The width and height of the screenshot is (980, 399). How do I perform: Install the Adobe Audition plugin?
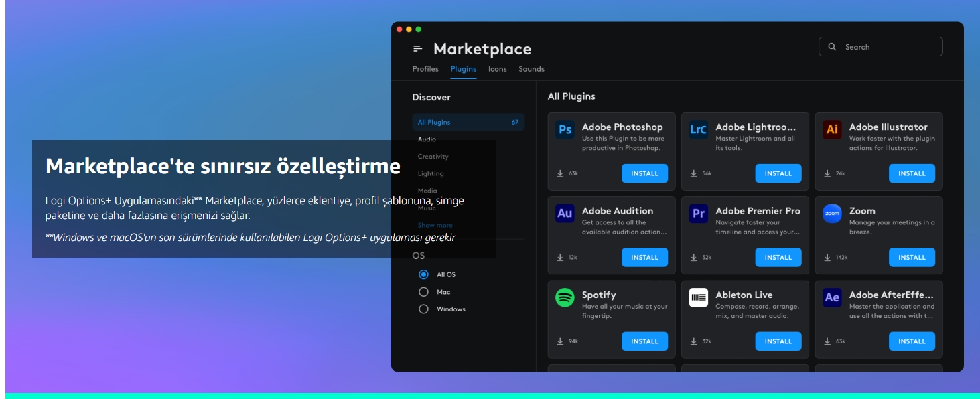click(644, 257)
